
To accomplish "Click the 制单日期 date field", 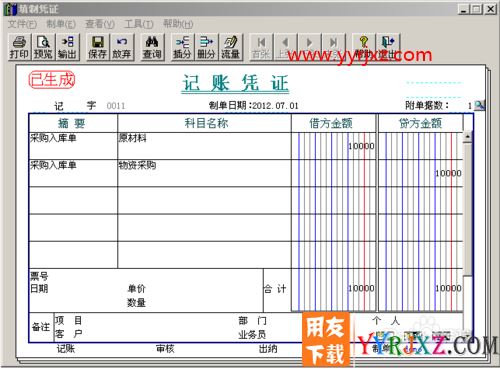I will (x=275, y=106).
